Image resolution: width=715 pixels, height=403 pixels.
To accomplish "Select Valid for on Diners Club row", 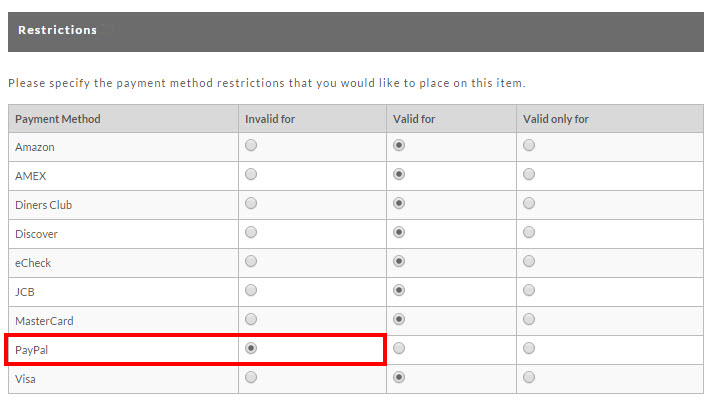I will 399,203.
